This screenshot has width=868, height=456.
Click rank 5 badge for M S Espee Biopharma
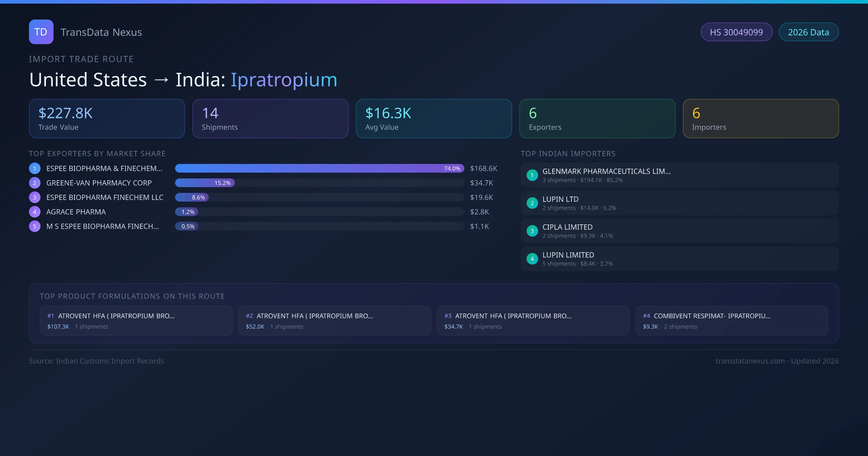pyautogui.click(x=35, y=226)
